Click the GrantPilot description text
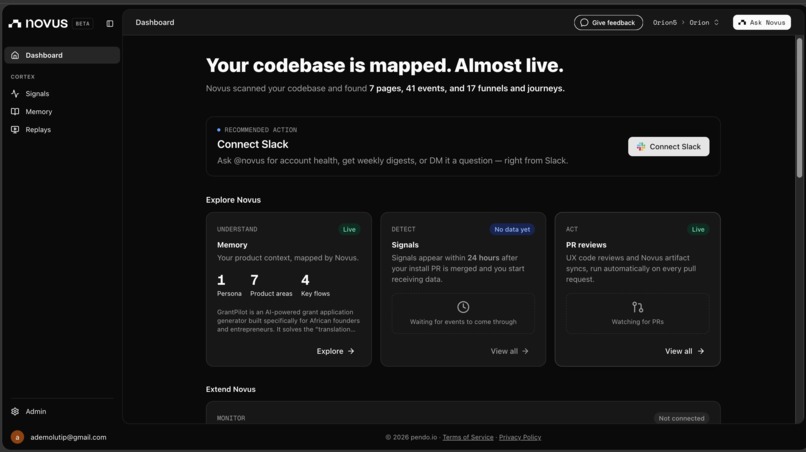This screenshot has width=806, height=452. pos(288,320)
